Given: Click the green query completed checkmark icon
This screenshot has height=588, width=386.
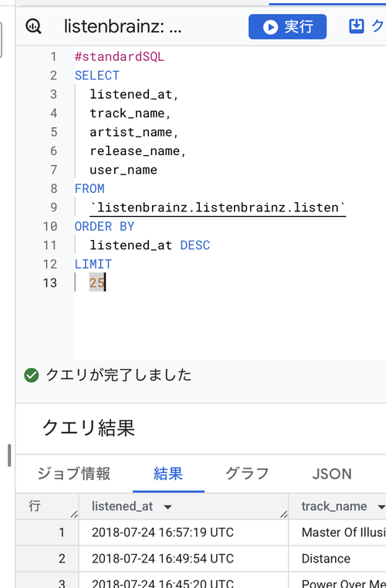Looking at the screenshot, I should pyautogui.click(x=32, y=375).
